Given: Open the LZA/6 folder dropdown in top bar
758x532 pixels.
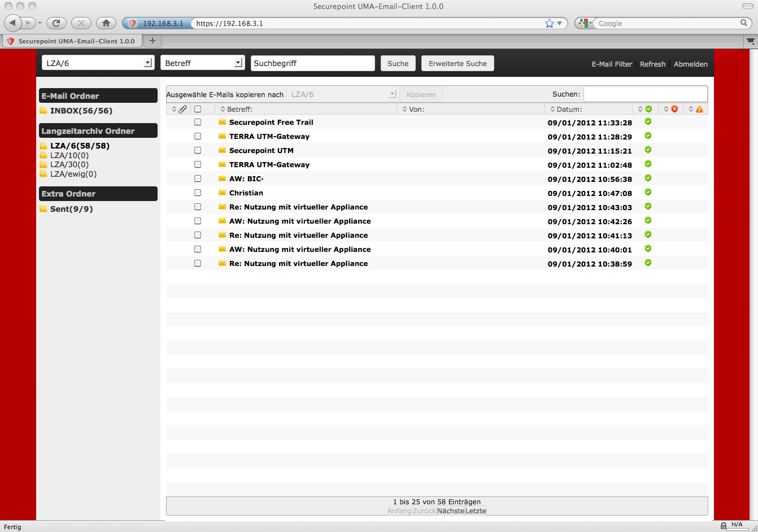Looking at the screenshot, I should tap(98, 63).
